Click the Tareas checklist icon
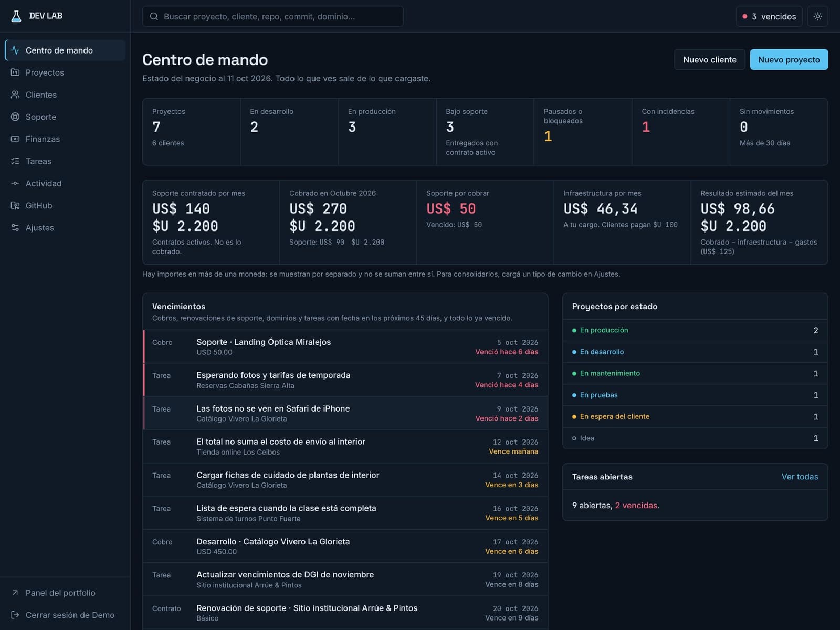 (15, 161)
